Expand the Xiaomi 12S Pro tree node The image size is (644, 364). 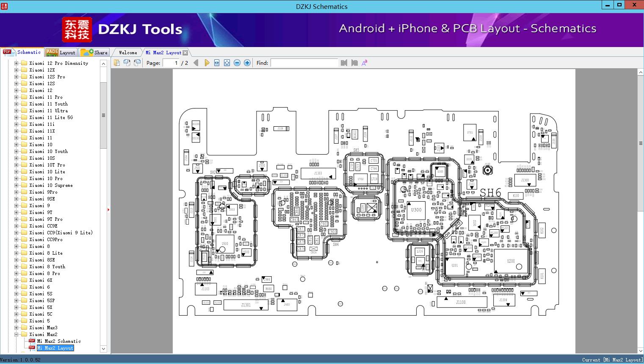coord(16,77)
